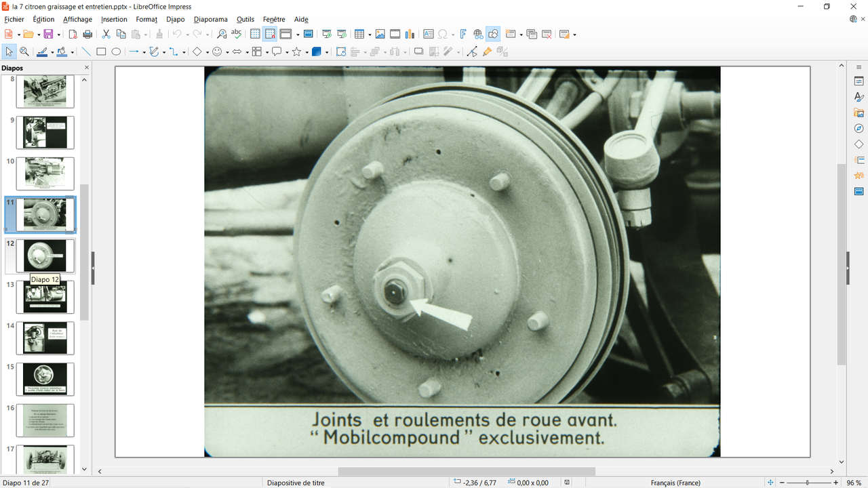Insert audio or video
The image size is (868, 488).
coord(395,34)
